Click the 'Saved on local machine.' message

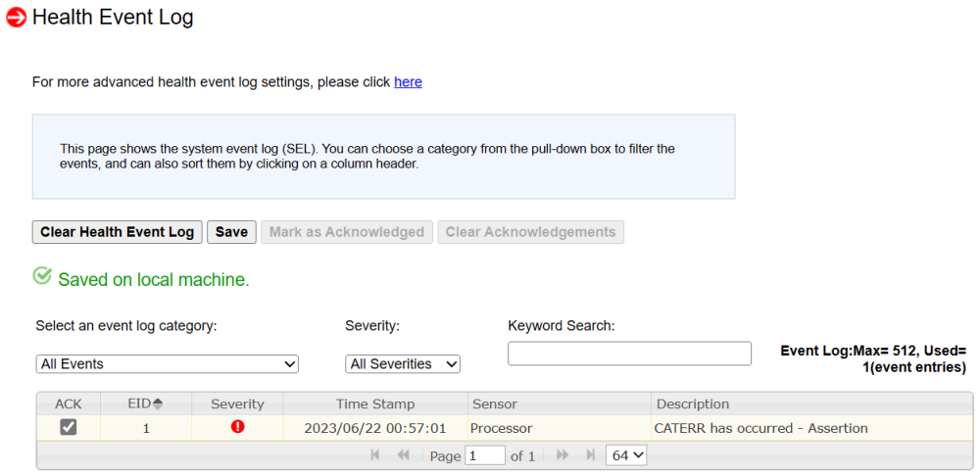[154, 280]
